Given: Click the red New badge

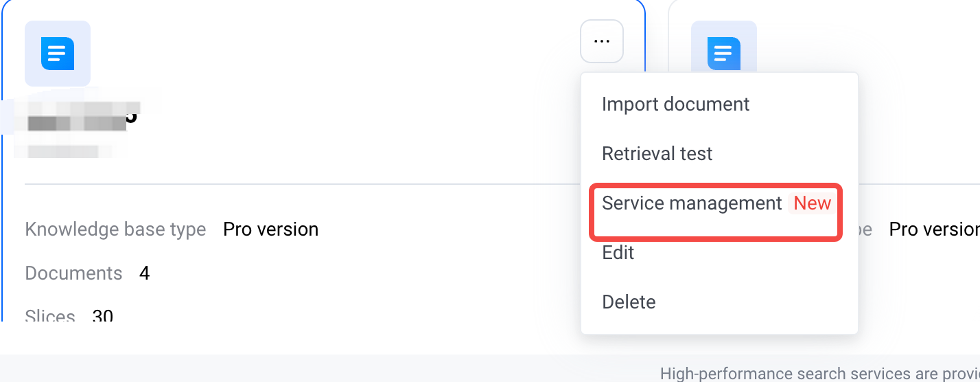Looking at the screenshot, I should click(813, 203).
